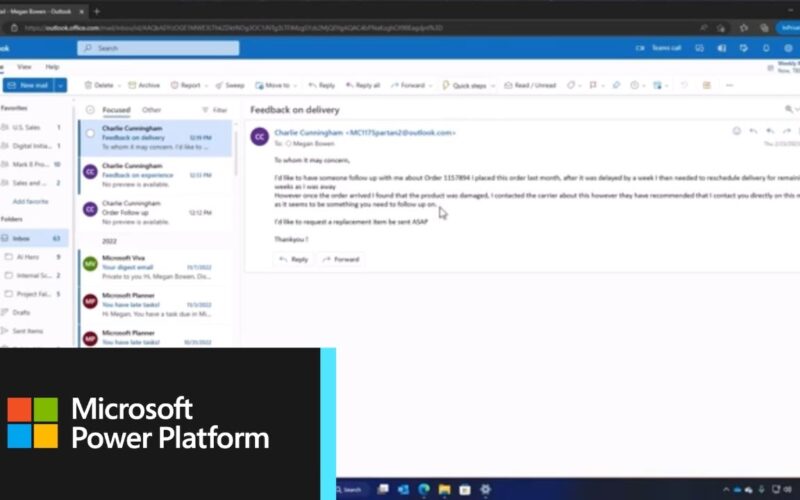Open the Digital Initia... favorite folder
The image size is (800, 500).
pyautogui.click(x=32, y=146)
